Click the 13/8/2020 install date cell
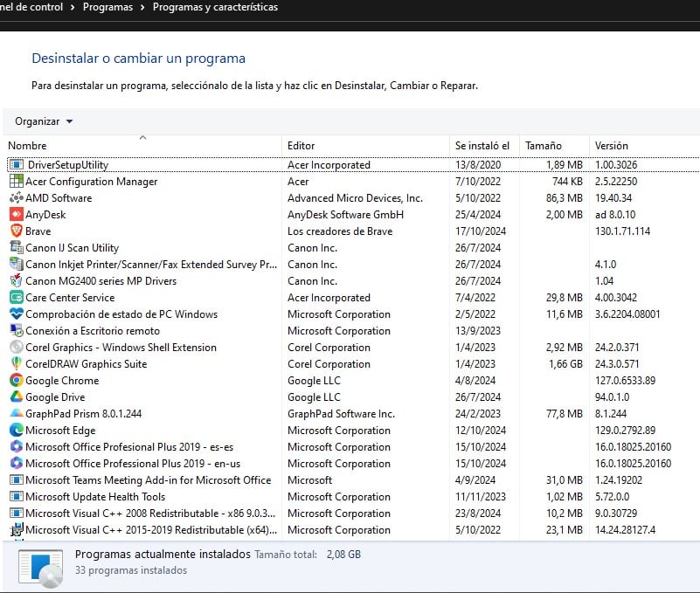 478,165
